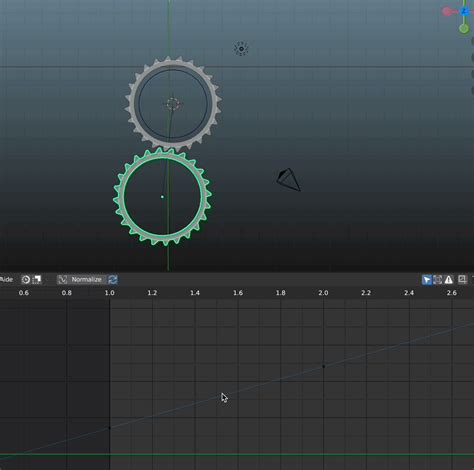Click the blue Z axis gizmo ball
This screenshot has height=470, width=474.
(x=465, y=12)
